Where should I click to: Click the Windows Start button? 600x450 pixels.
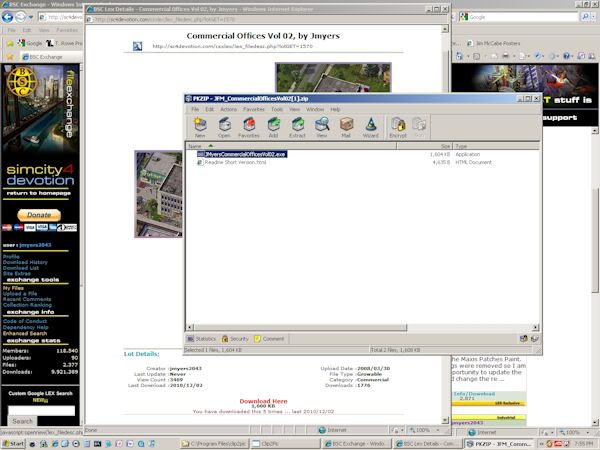tap(13, 444)
